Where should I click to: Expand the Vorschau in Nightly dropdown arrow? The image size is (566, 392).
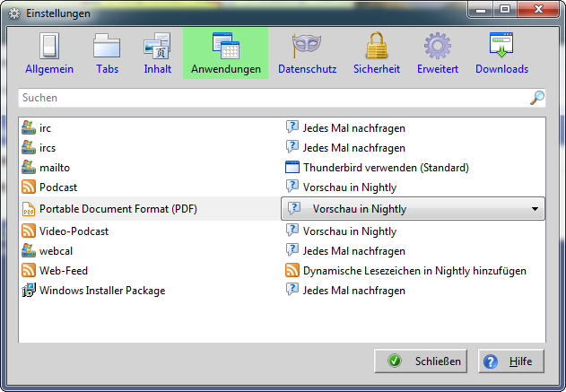tap(536, 209)
